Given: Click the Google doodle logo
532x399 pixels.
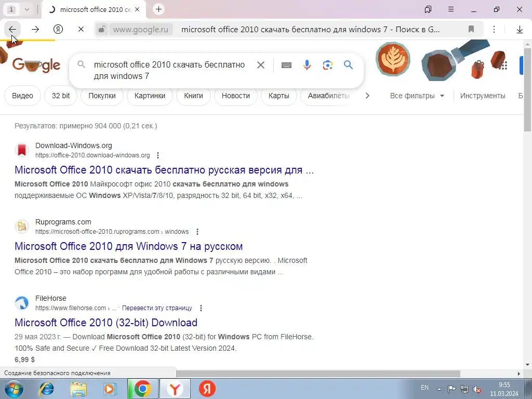Looking at the screenshot, I should tap(36, 65).
